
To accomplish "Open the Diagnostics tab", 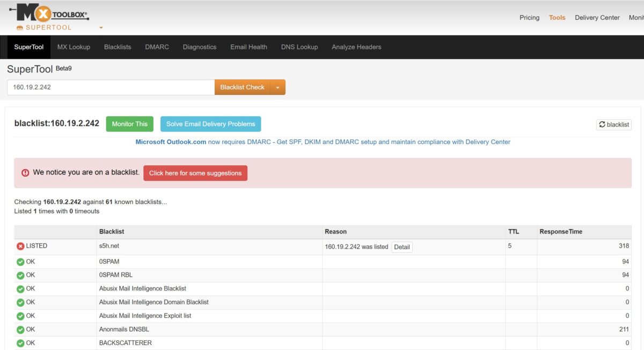I will [x=200, y=47].
